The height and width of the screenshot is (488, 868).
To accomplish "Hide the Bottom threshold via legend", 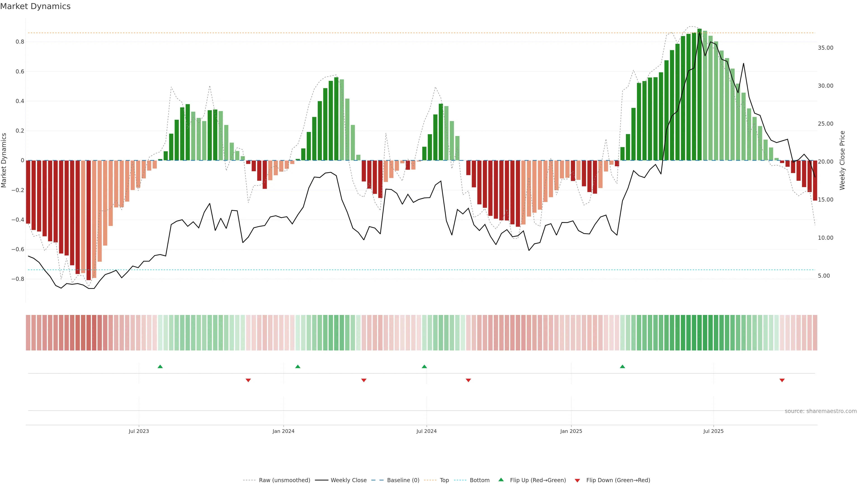I will click(479, 480).
